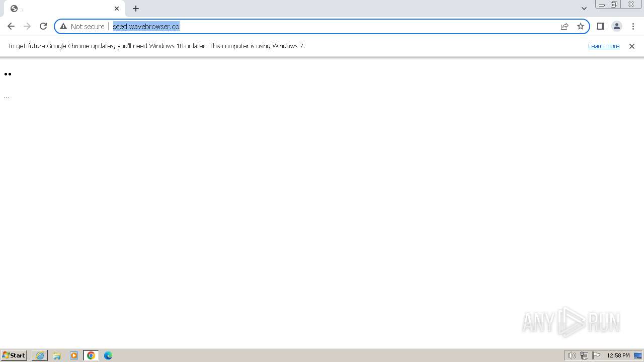644x362 pixels.
Task: Open the Not secure site information
Action: point(82,26)
